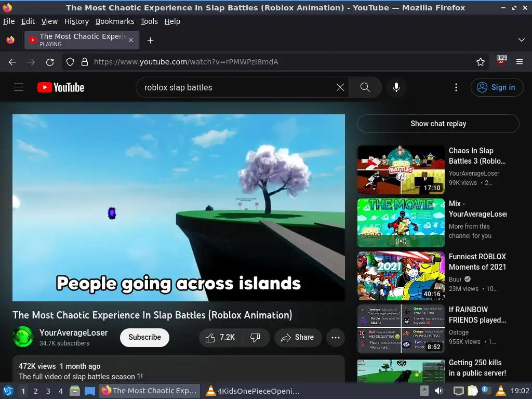Switch to VLC 4KidsOnePieceOpening taskbar window
This screenshot has width=532, height=399.
[x=254, y=391]
